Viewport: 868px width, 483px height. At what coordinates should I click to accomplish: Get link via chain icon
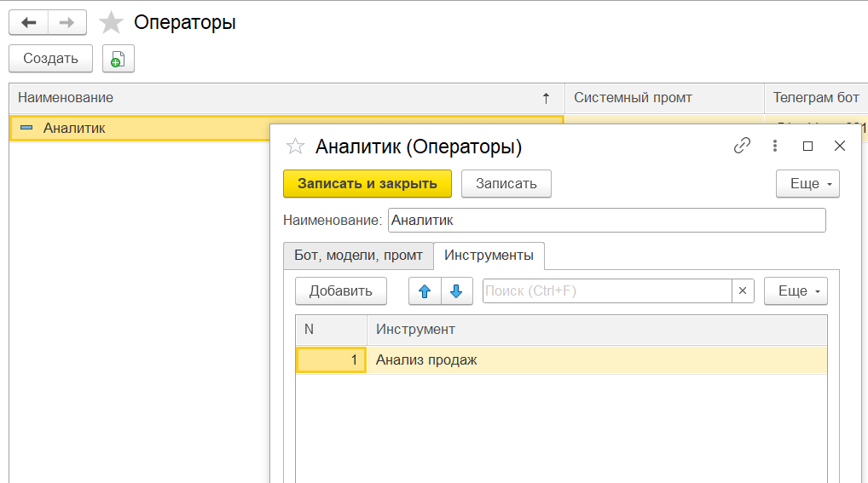[742, 146]
